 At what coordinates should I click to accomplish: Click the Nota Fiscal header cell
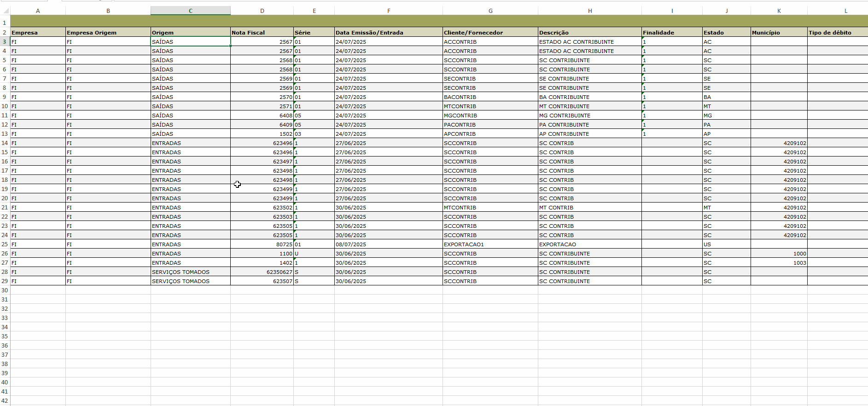pos(262,33)
